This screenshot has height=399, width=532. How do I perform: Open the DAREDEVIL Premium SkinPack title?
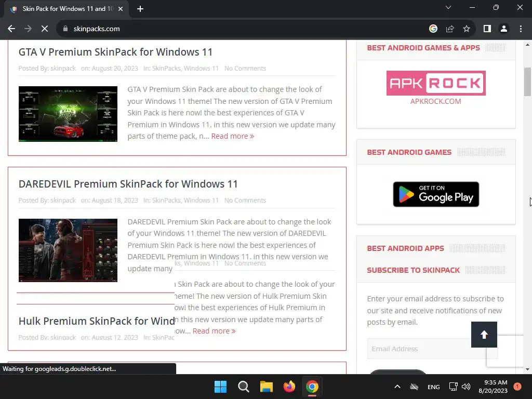pos(128,184)
